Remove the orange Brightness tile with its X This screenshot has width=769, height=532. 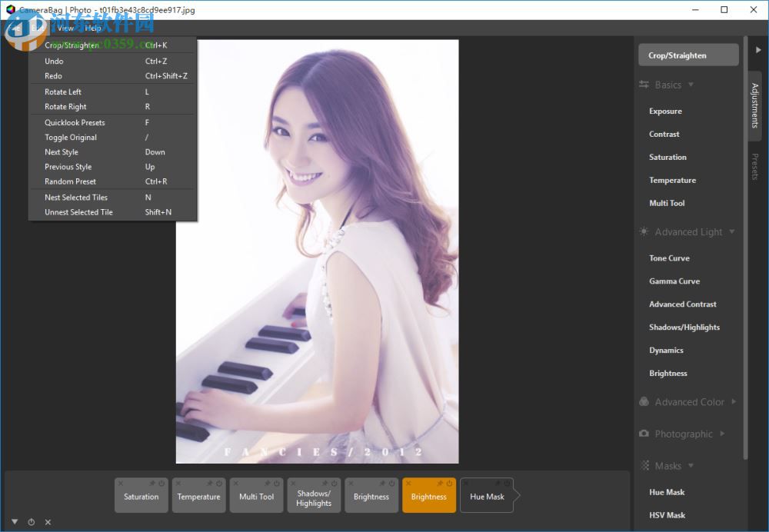(408, 483)
